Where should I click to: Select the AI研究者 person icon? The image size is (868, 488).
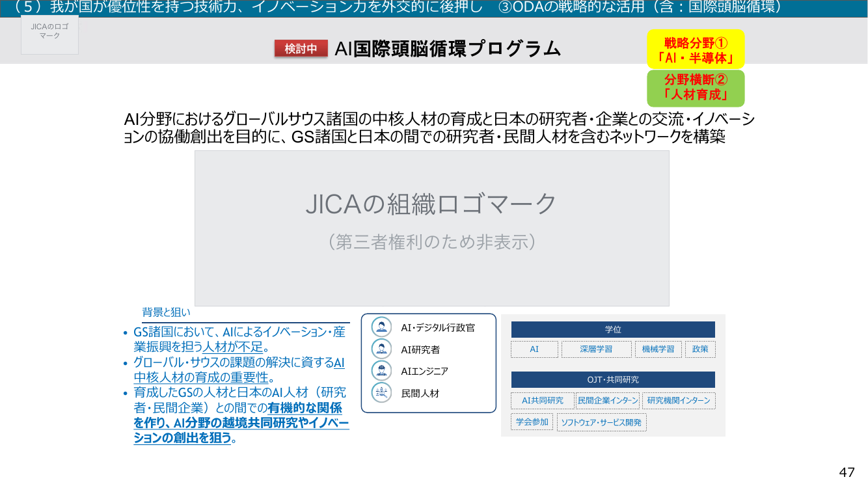click(381, 349)
